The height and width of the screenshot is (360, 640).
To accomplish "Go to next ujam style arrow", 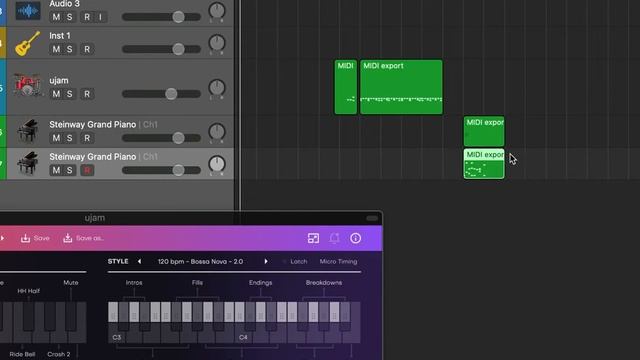I will click(x=266, y=261).
